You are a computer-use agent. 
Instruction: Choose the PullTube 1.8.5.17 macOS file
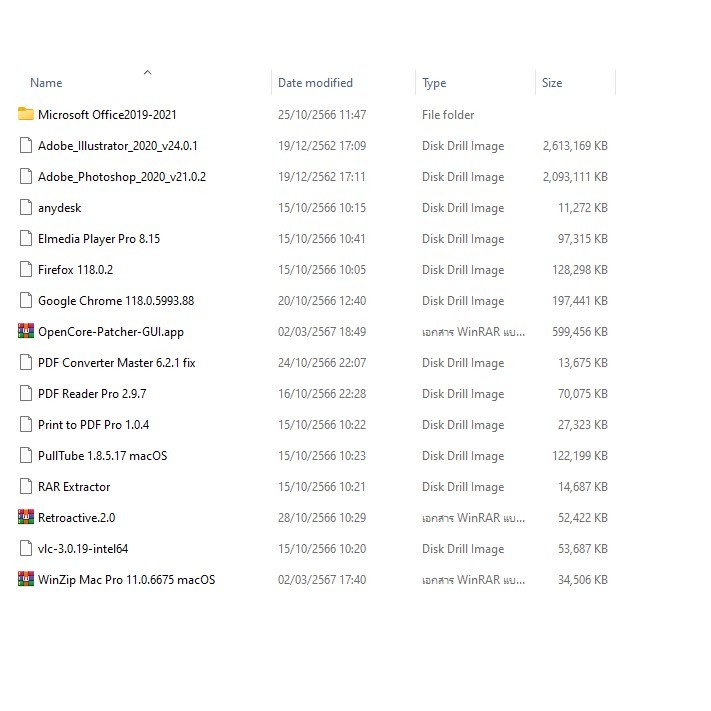(x=102, y=456)
